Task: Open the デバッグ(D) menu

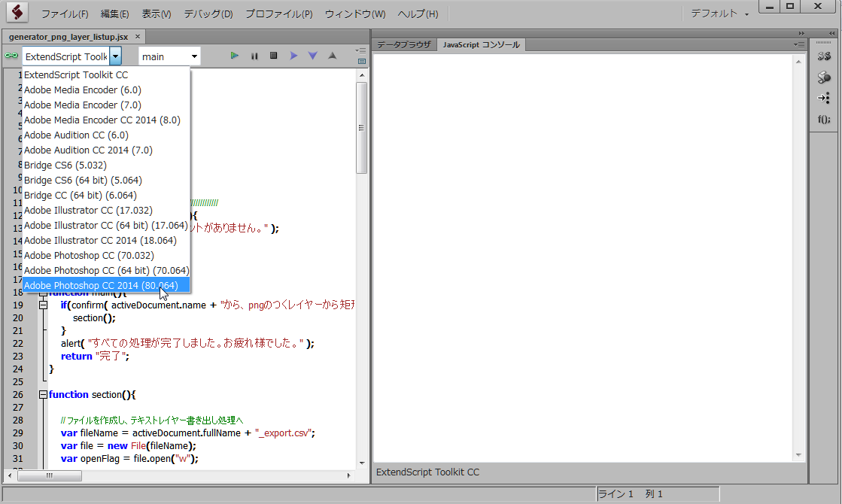Action: pyautogui.click(x=208, y=14)
